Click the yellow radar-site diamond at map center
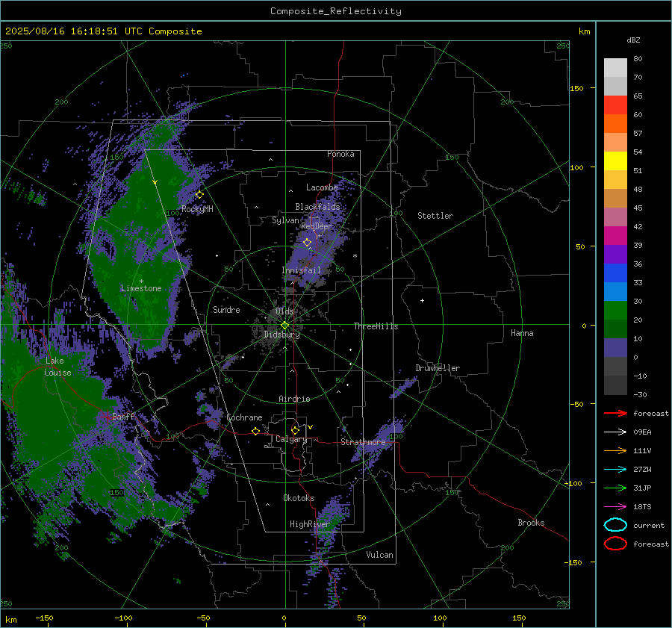Image resolution: width=672 pixels, height=628 pixels. click(284, 326)
